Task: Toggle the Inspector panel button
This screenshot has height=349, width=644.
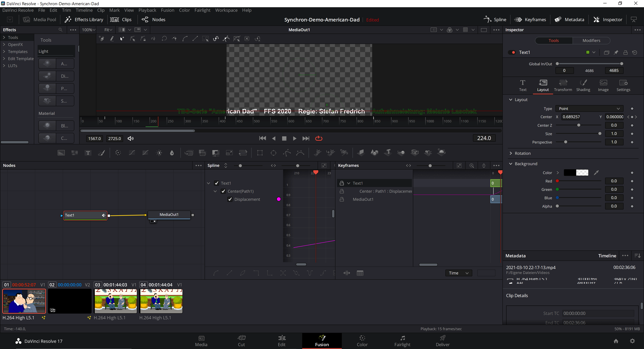Action: (608, 19)
